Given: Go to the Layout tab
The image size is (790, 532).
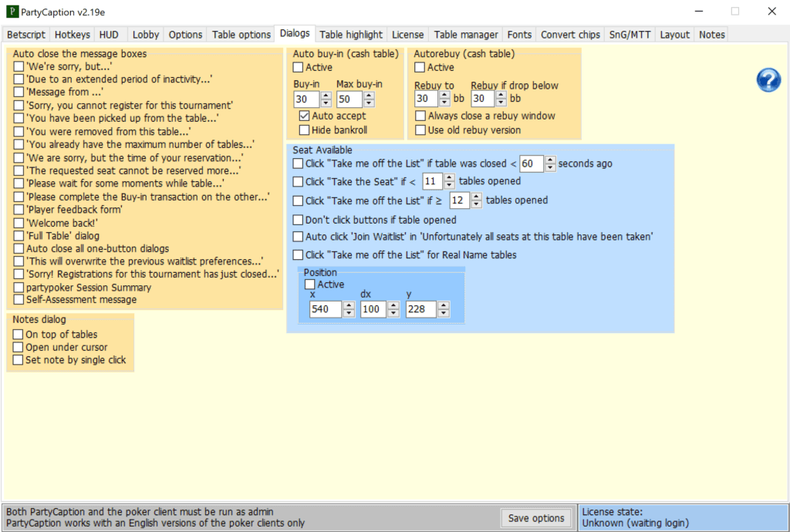Looking at the screenshot, I should coord(674,35).
